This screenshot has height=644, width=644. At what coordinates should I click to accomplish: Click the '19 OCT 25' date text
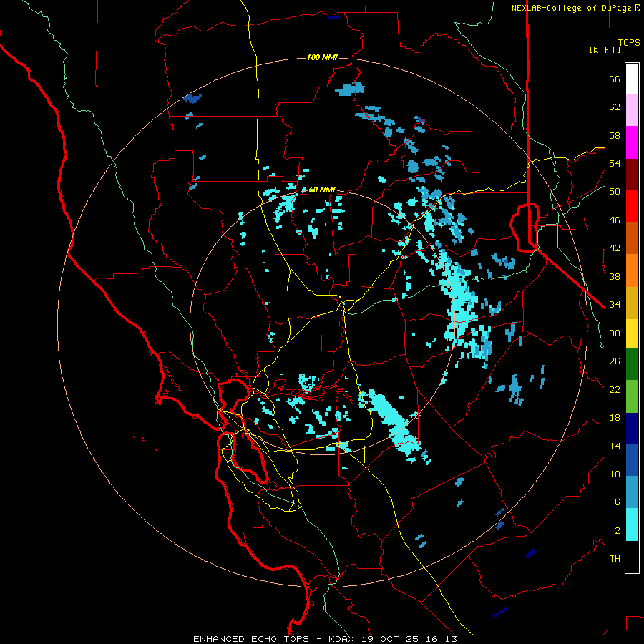pyautogui.click(x=391, y=639)
